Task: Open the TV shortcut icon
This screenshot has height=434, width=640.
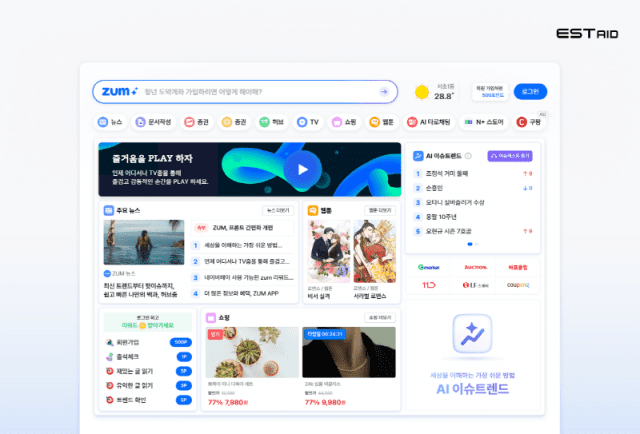Action: [302, 122]
